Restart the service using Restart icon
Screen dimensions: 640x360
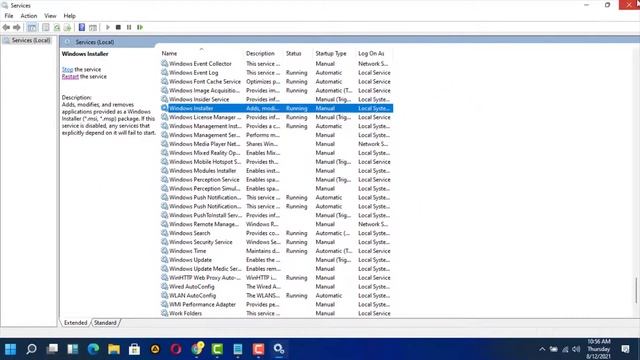[140, 27]
